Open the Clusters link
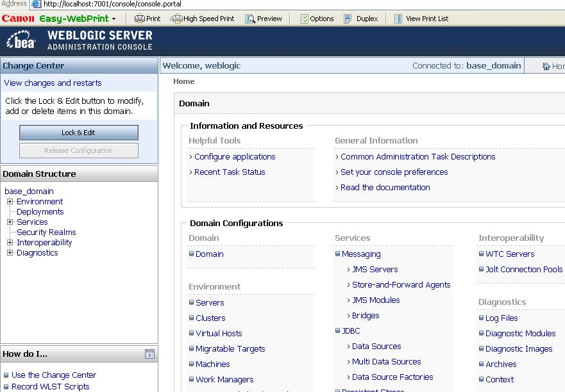Screen dimensions: 565x392 pyautogui.click(x=210, y=318)
